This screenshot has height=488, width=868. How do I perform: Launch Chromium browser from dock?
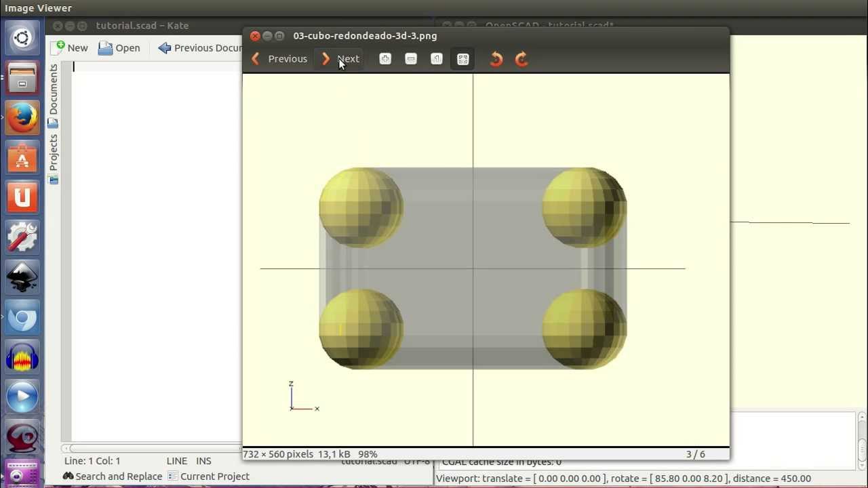(x=22, y=317)
